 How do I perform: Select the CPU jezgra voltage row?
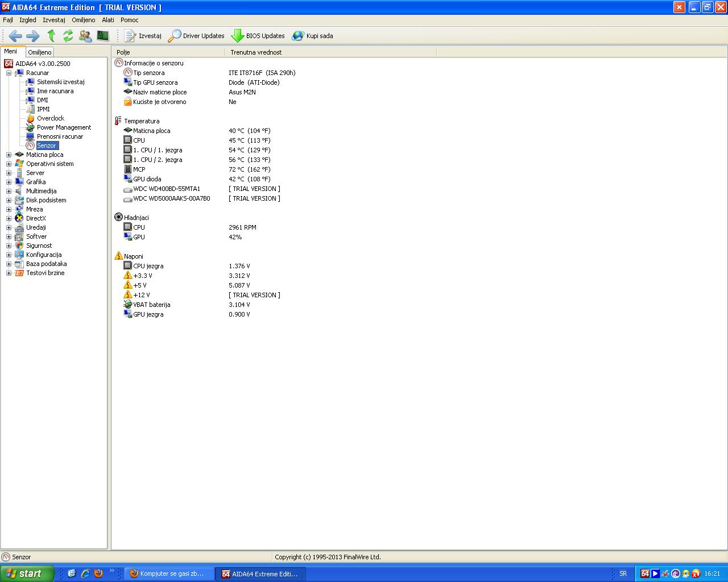(187, 266)
